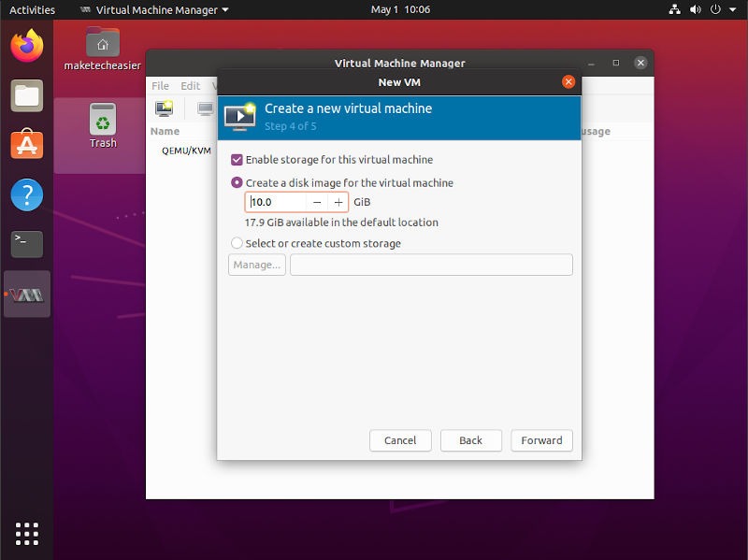Open the Terminal from the dock
Viewport: 748px width, 560px height.
coord(26,245)
